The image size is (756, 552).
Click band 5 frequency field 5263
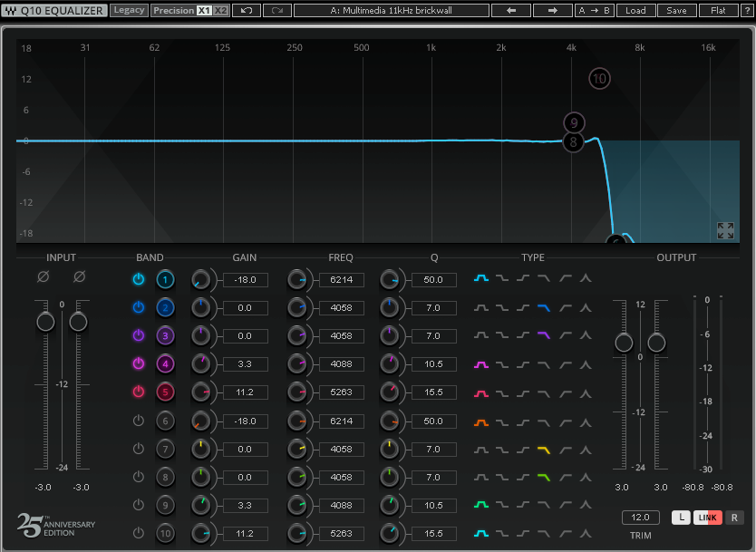coord(342,392)
